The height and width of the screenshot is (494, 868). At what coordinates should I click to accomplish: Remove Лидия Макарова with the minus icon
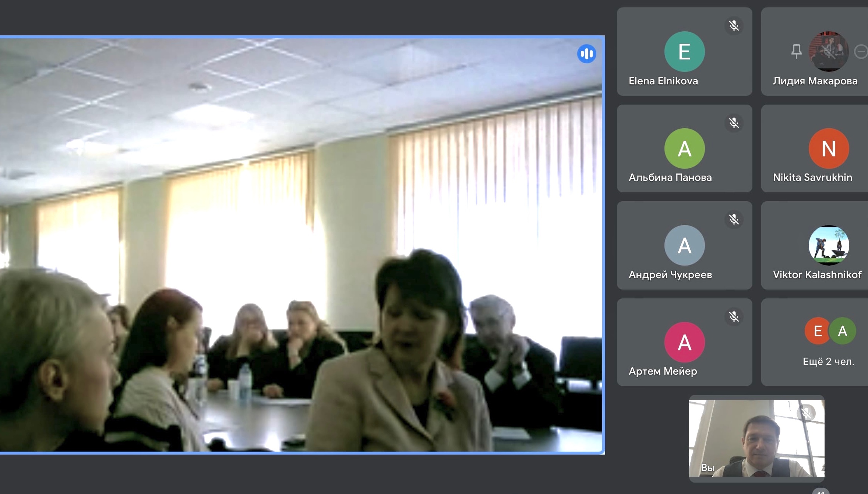tap(861, 51)
